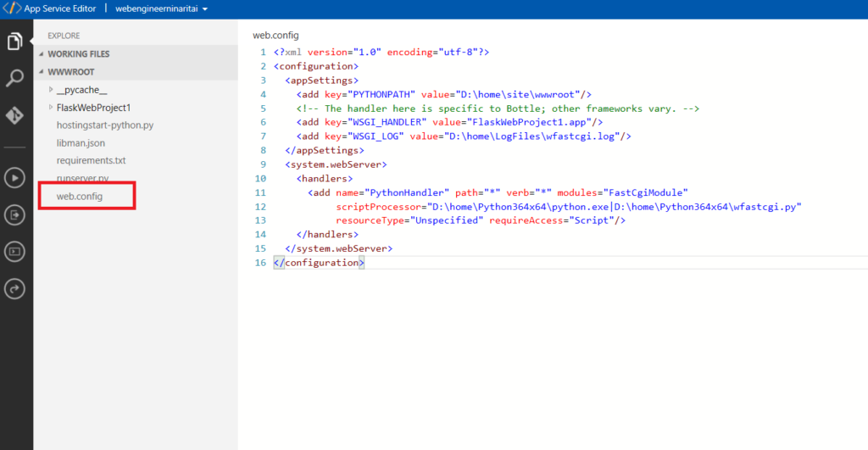This screenshot has width=868, height=450.
Task: Click the Bottle handler comment on line 5
Action: pos(498,108)
